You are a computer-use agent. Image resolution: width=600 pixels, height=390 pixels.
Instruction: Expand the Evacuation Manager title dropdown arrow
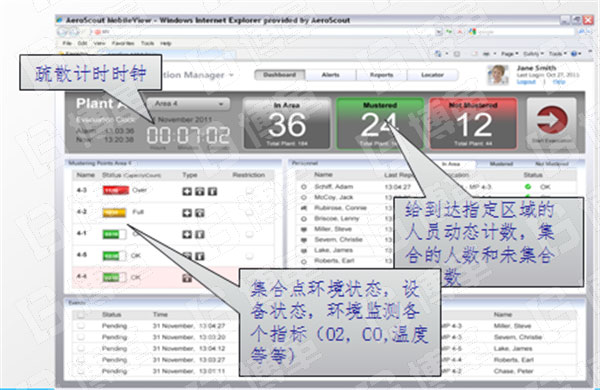pyautogui.click(x=231, y=75)
